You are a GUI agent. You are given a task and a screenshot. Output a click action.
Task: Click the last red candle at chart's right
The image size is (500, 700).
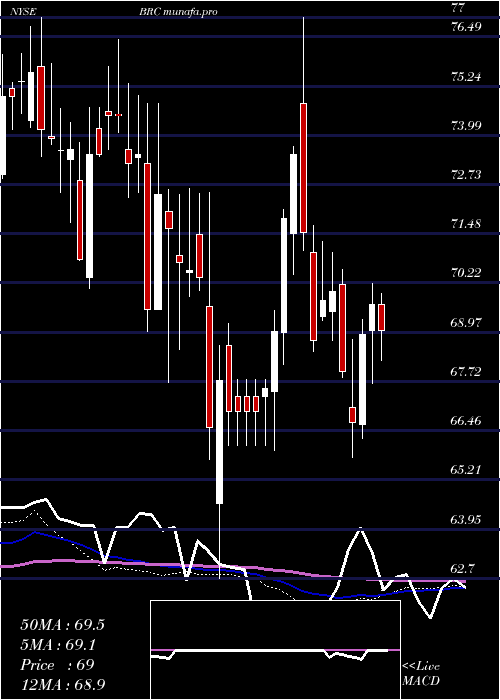381,317
